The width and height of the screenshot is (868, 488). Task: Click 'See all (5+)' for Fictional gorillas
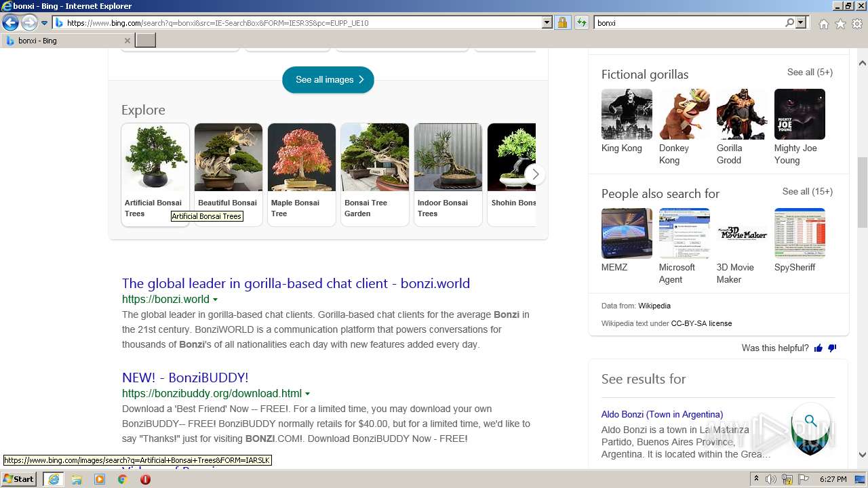tap(810, 72)
